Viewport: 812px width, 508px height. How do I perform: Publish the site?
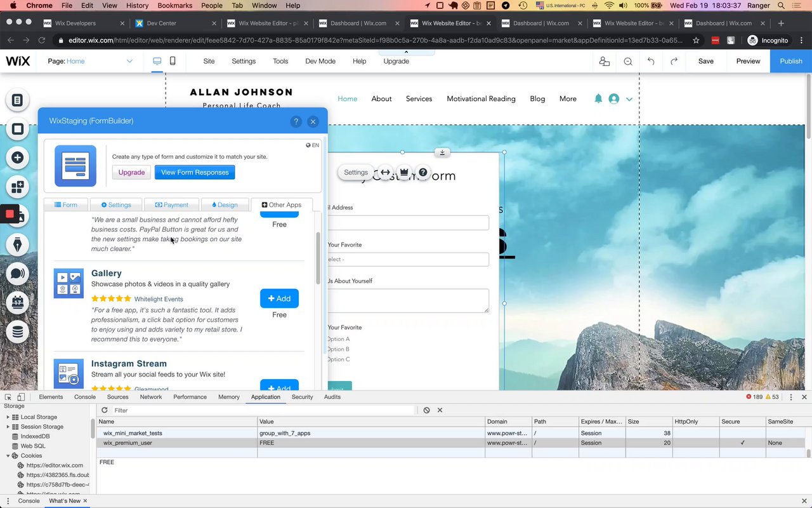tap(791, 62)
